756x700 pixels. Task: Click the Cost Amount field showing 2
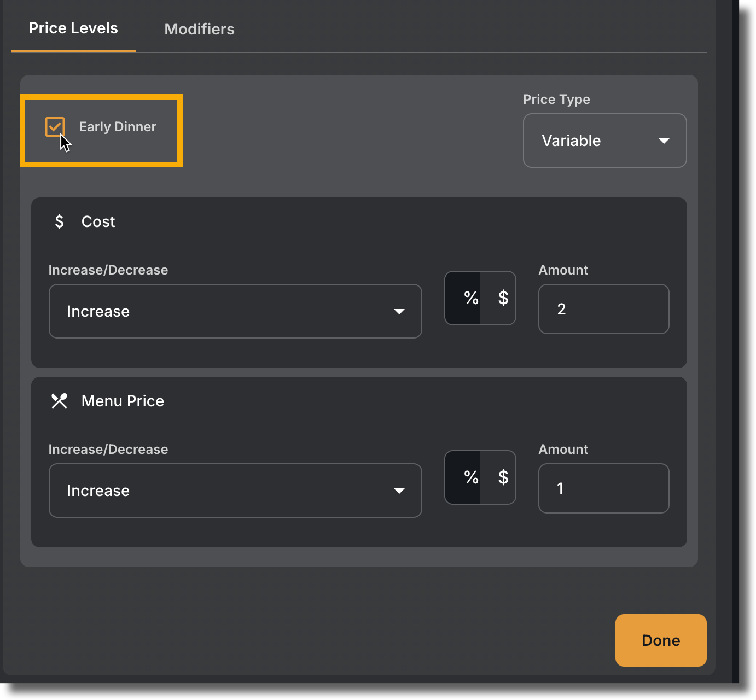603,309
